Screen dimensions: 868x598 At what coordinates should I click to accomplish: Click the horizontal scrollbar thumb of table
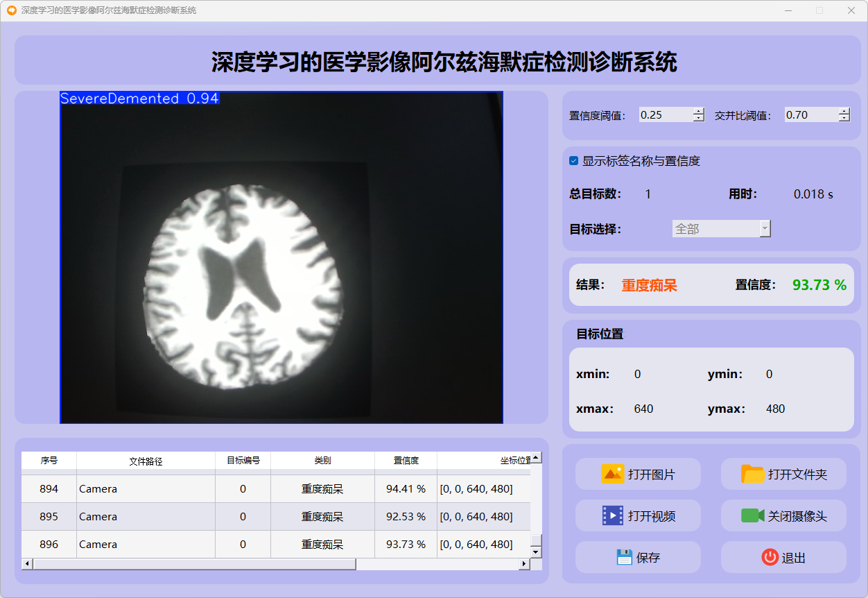coord(194,564)
